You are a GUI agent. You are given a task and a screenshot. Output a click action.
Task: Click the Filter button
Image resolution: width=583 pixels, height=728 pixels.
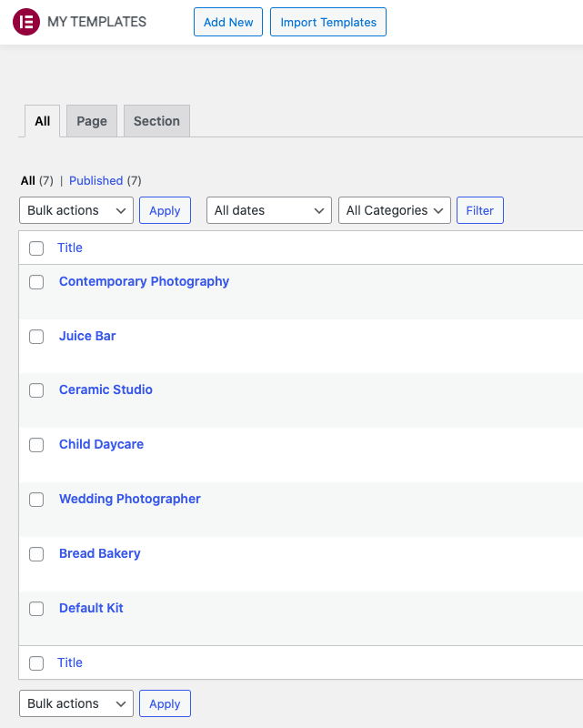pyautogui.click(x=479, y=210)
